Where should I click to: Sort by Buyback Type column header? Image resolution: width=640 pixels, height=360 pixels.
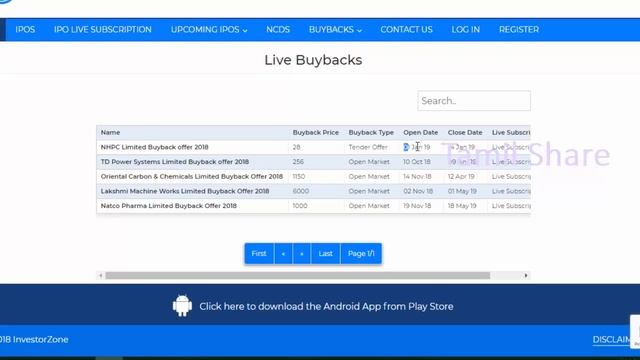point(371,133)
